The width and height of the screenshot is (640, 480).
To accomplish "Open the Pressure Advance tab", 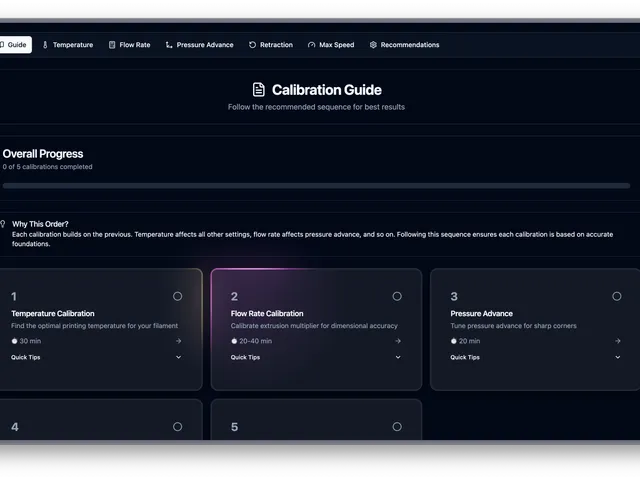I will tap(200, 45).
